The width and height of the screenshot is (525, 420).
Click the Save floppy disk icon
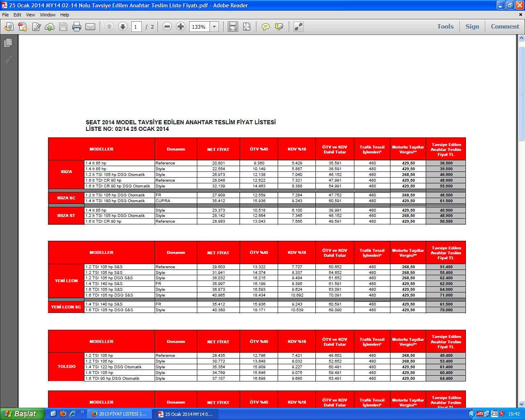(63, 27)
